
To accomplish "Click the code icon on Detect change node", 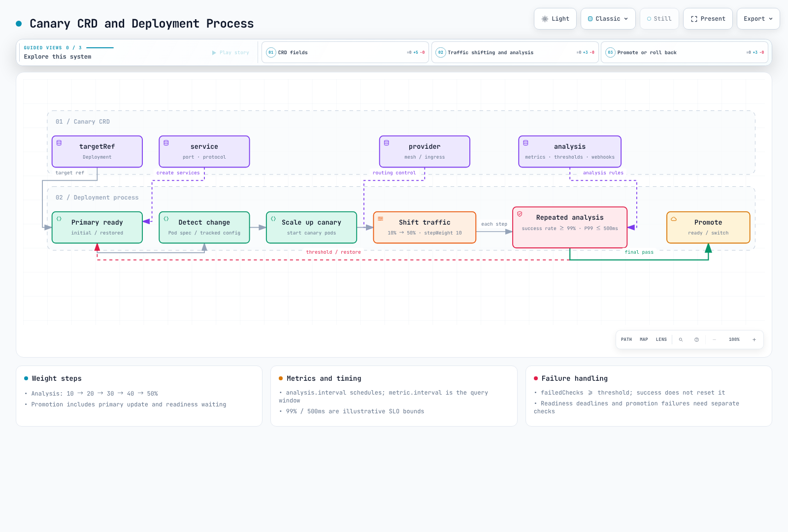I will pyautogui.click(x=166, y=219).
